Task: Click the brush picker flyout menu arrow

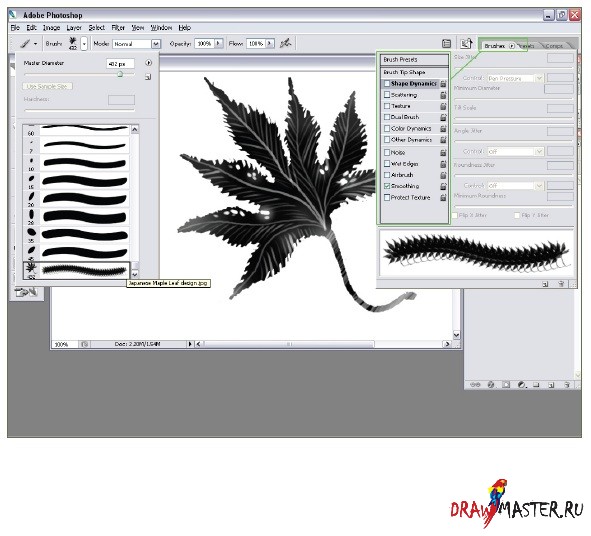Action: coord(149,63)
